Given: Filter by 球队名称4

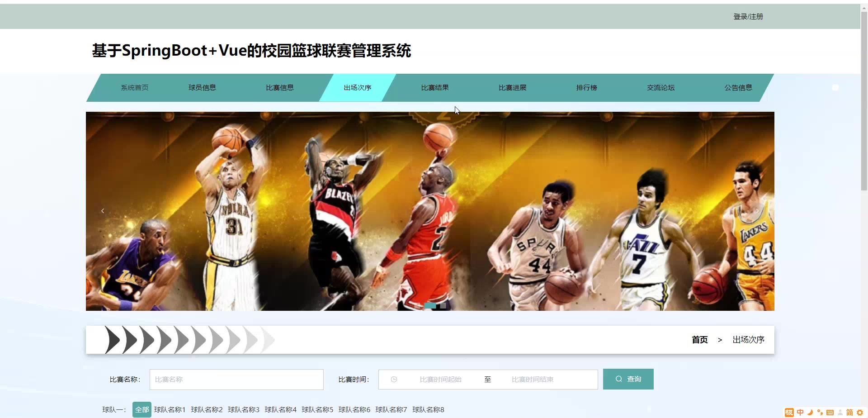Looking at the screenshot, I should tap(280, 410).
